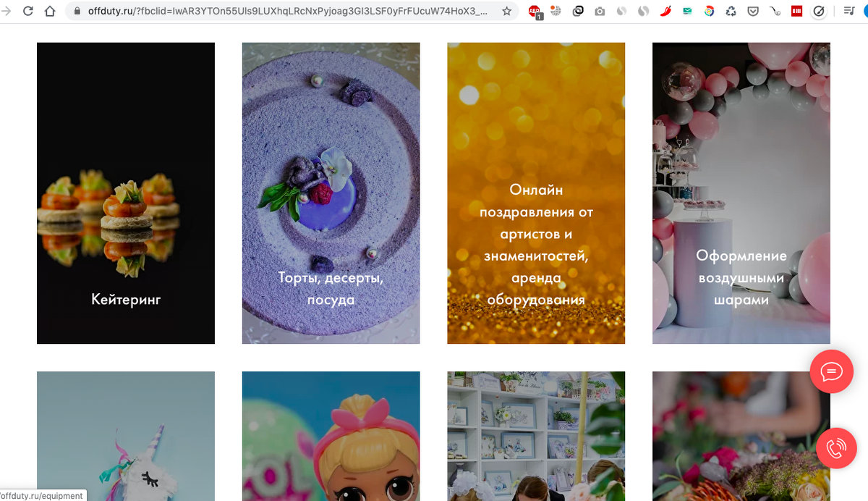Open the globe extension icon
The width and height of the screenshot is (868, 501).
click(x=556, y=12)
